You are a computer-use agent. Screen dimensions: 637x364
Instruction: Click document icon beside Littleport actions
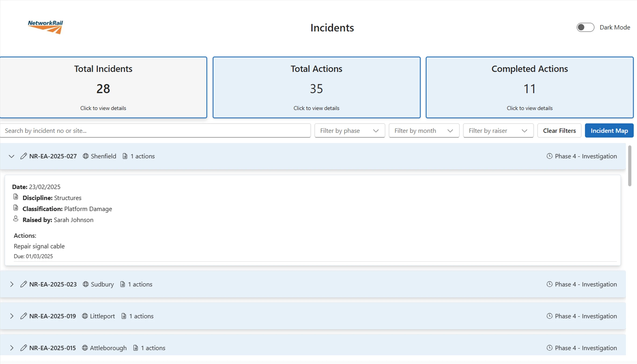[x=124, y=316]
